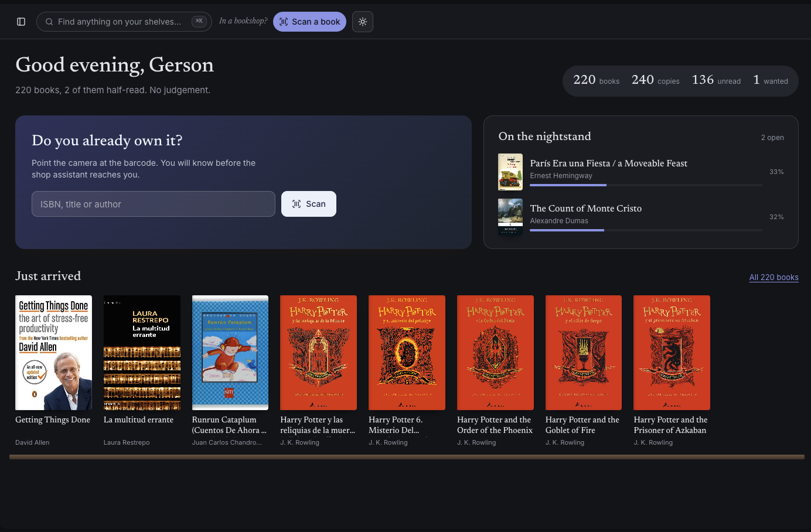The height and width of the screenshot is (532, 811).
Task: Open the All 220 books link
Action: (773, 277)
